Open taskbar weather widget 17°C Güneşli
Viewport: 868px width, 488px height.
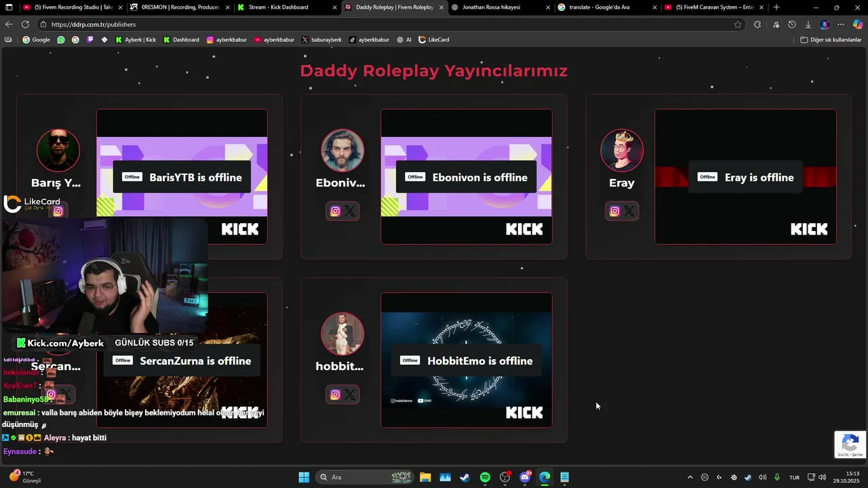(26, 477)
